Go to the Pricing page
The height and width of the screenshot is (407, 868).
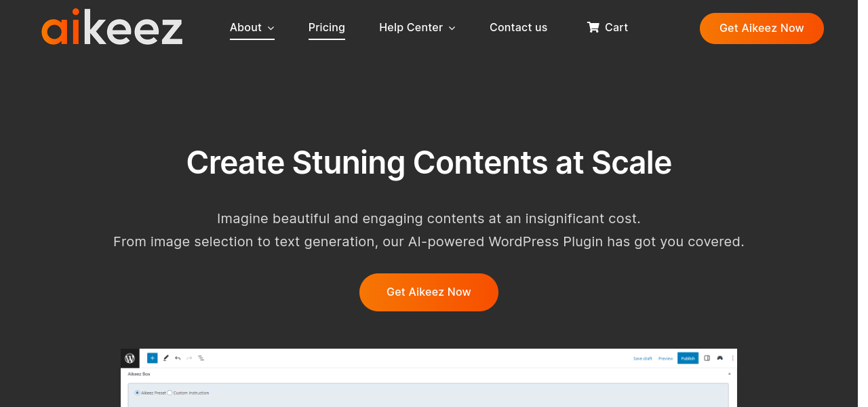[x=326, y=28]
